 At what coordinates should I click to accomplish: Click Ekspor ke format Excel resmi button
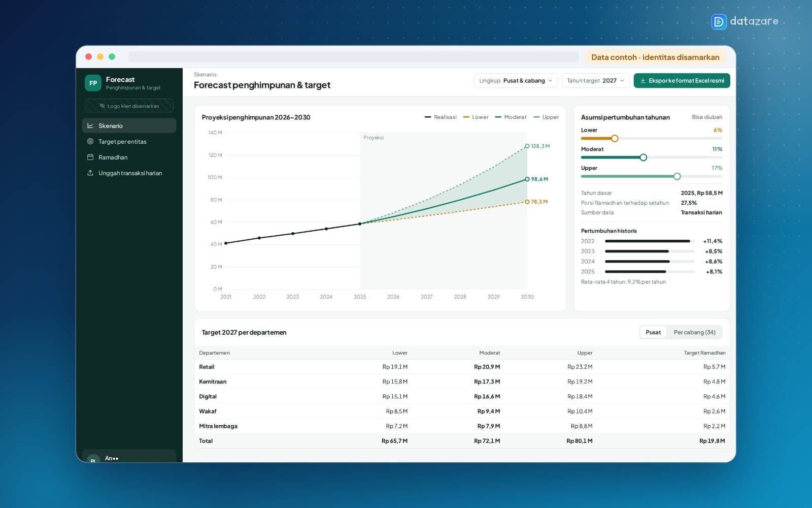(682, 81)
